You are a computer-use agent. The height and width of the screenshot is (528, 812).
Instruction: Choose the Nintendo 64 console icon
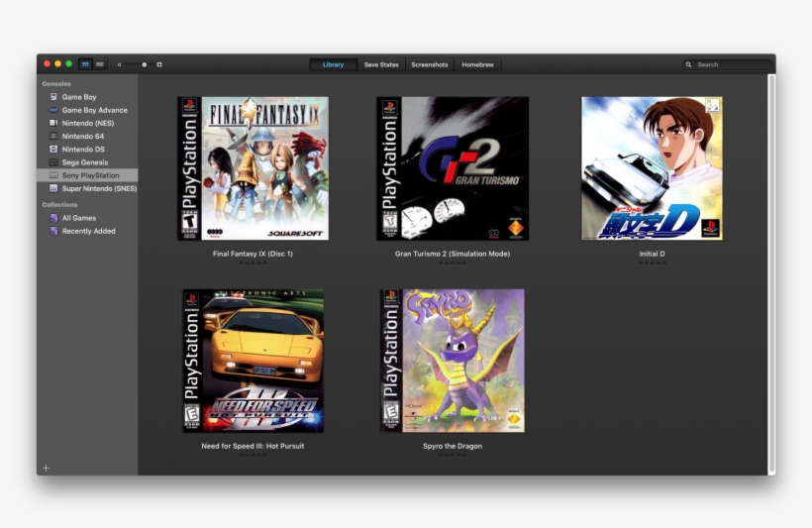[53, 136]
